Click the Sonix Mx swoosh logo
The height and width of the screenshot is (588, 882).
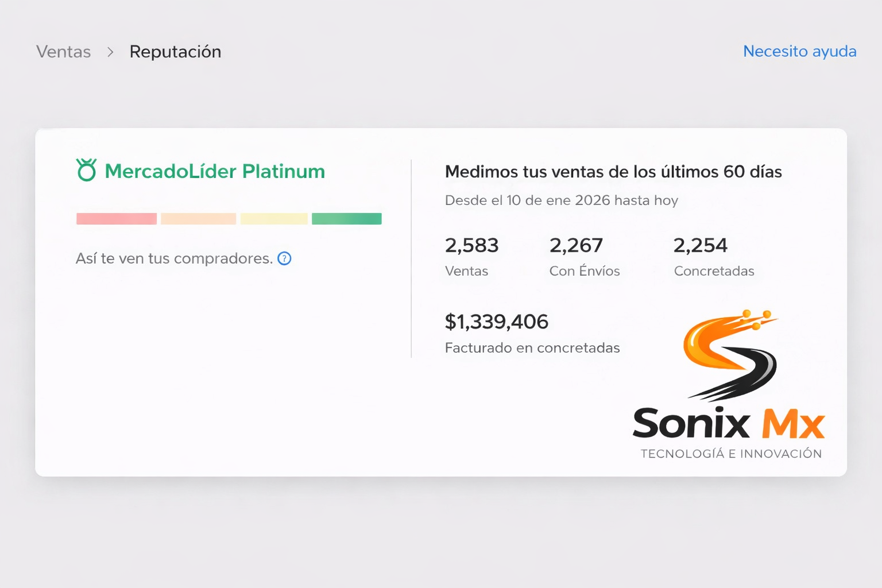tap(729, 354)
